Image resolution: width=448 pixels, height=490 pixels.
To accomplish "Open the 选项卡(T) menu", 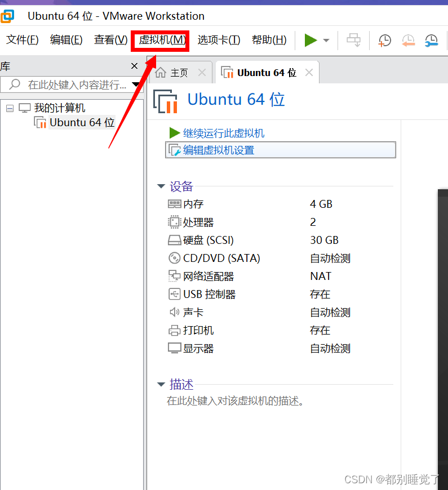I will [219, 40].
